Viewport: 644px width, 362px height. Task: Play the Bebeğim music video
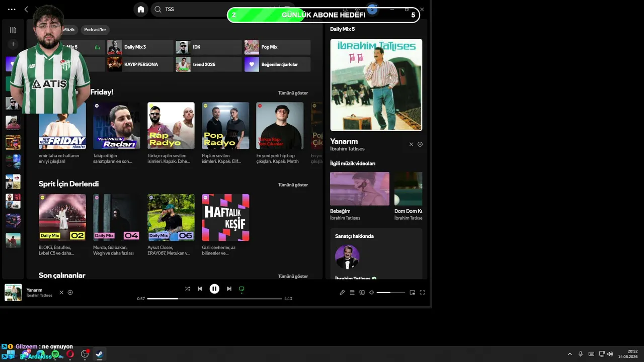[360, 189]
